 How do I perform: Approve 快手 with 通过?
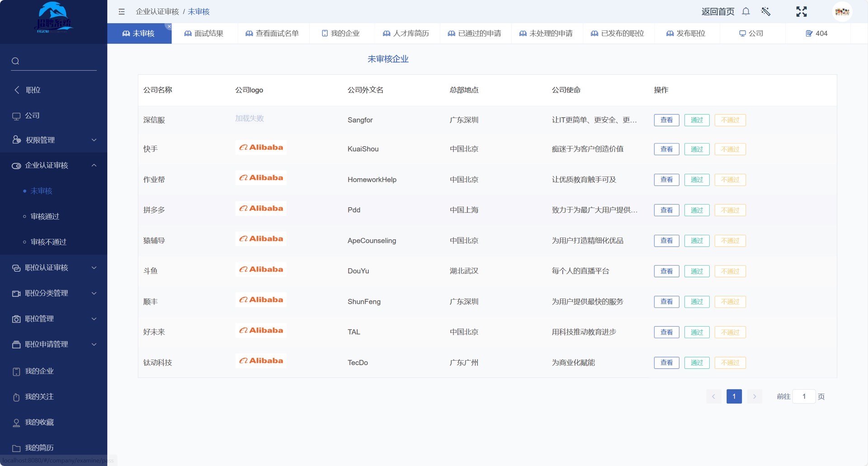(697, 149)
